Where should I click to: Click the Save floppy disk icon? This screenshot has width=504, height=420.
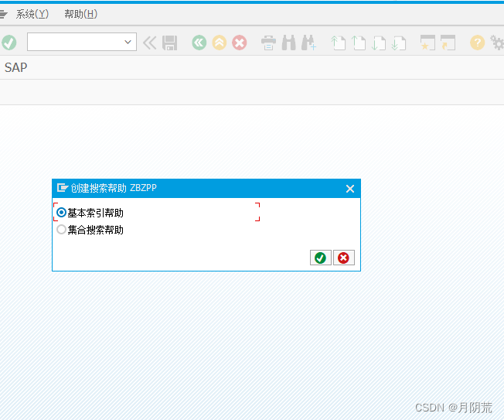click(x=170, y=43)
